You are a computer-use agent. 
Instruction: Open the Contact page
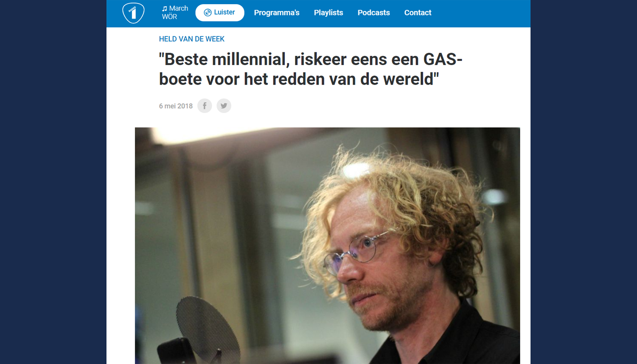click(x=418, y=13)
